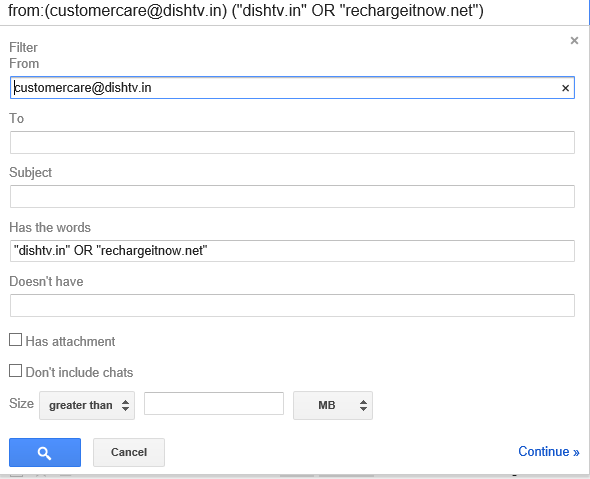Screen dimensions: 590x479
Task: Edit the Has the words field
Action: [x=292, y=251]
